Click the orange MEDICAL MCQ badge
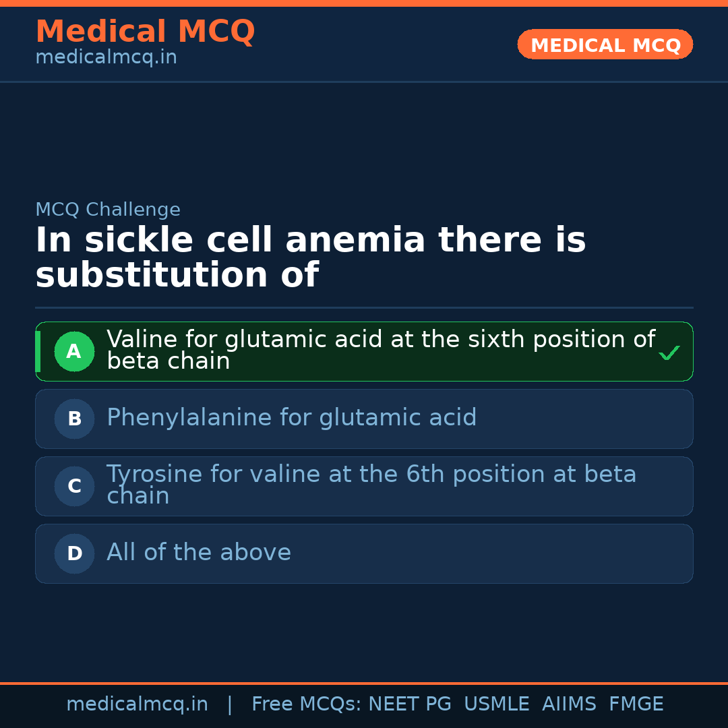This screenshot has height=728, width=728. tap(605, 45)
